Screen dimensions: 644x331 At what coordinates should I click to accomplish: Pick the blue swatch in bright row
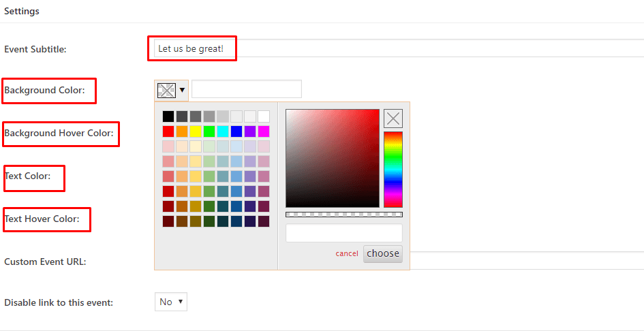click(x=236, y=131)
